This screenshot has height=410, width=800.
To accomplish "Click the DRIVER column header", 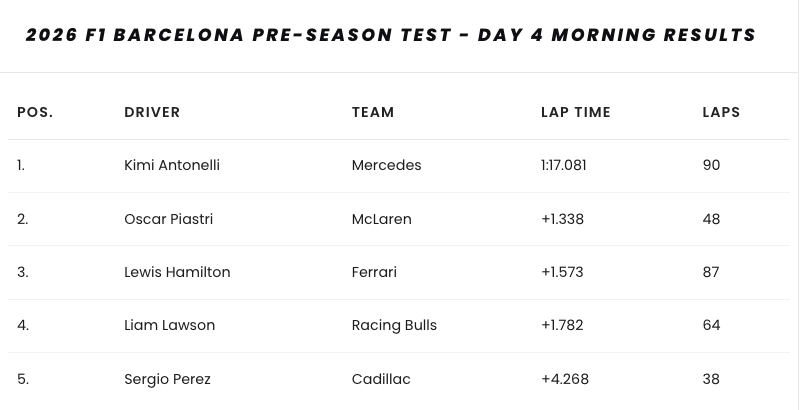I will [152, 112].
